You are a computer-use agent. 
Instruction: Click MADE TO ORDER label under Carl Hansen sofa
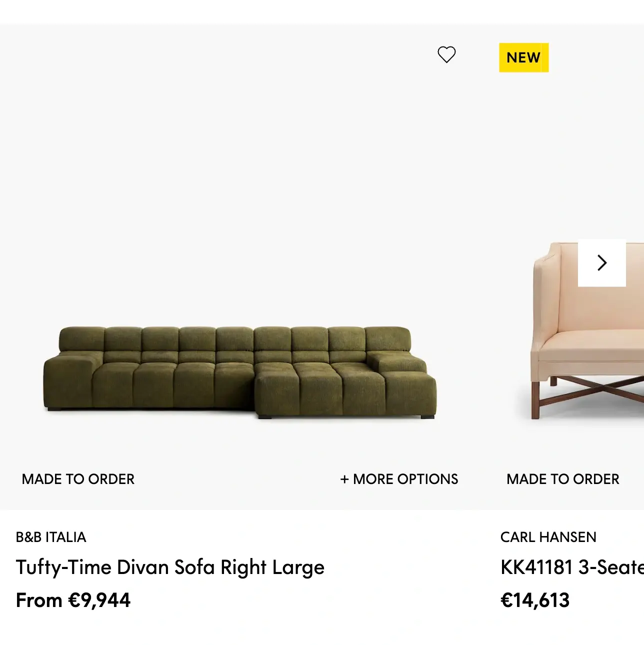(563, 479)
